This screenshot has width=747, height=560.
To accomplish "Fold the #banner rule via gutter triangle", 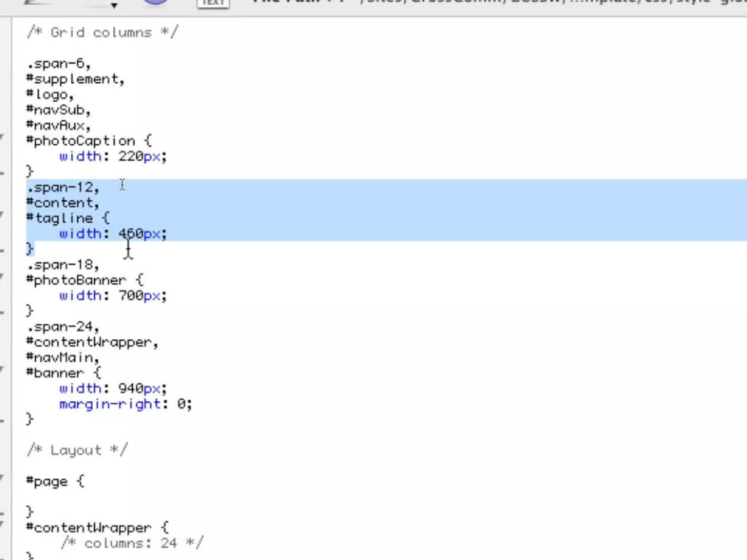I will pos(2,370).
